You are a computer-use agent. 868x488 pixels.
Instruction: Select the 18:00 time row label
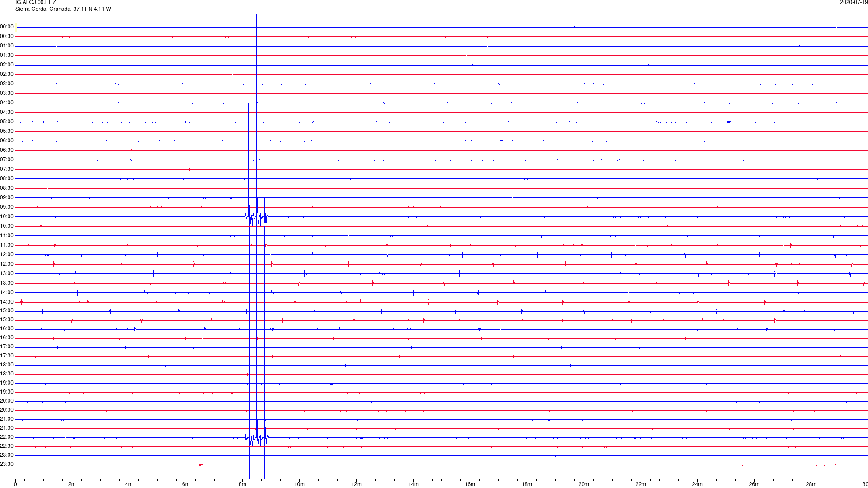[7, 365]
